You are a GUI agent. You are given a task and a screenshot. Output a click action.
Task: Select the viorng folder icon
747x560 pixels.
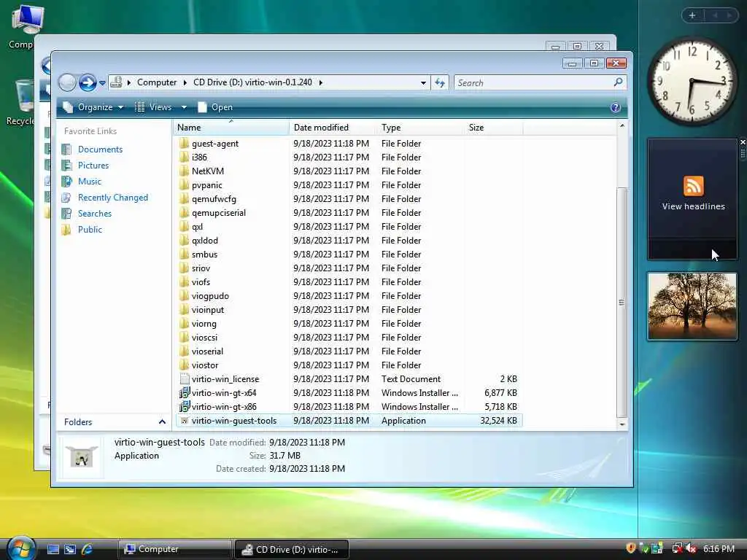coord(185,323)
